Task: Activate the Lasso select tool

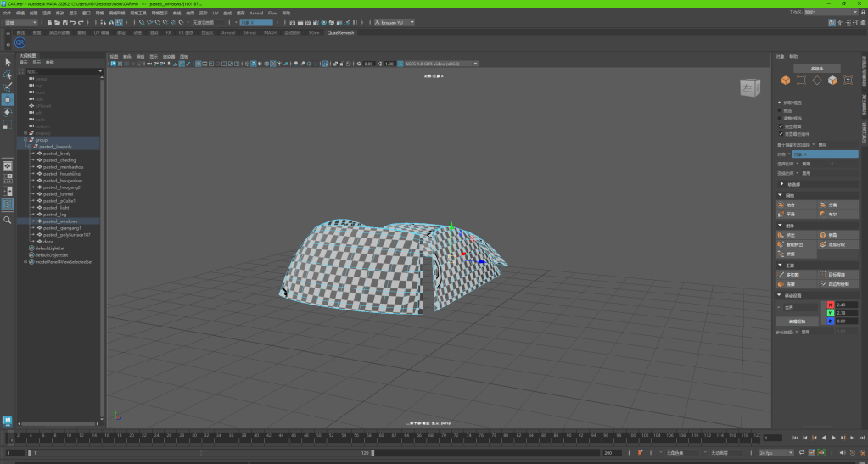Action: click(x=8, y=75)
